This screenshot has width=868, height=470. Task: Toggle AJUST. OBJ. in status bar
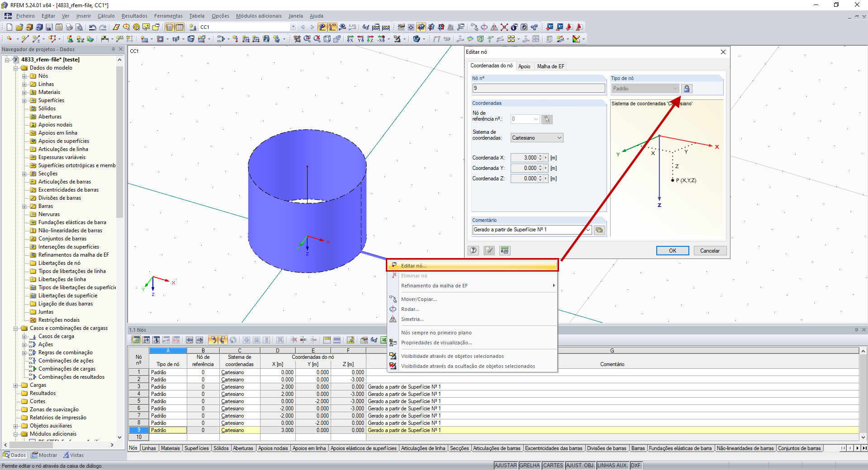(x=580, y=465)
